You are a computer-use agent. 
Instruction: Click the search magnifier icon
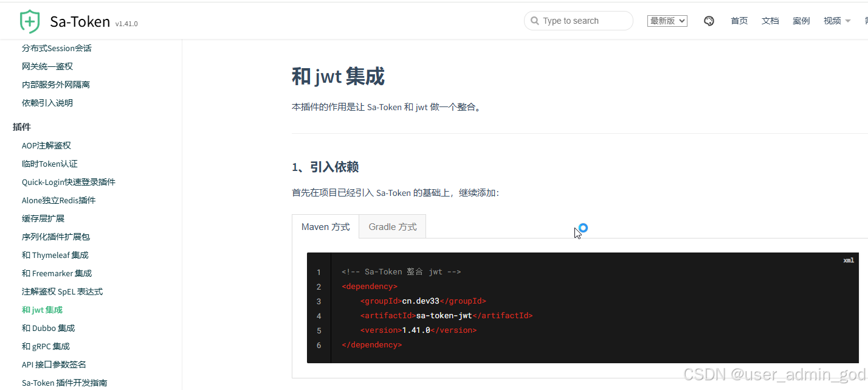click(535, 21)
